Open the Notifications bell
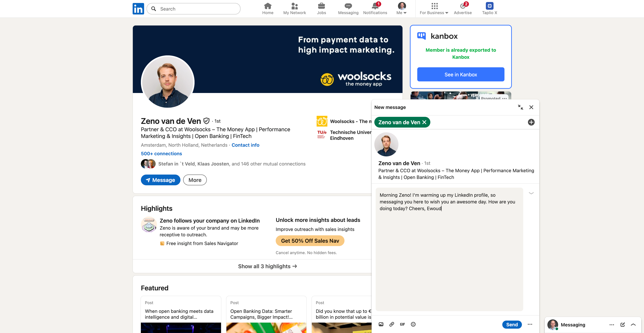The image size is (644, 333). click(x=375, y=9)
